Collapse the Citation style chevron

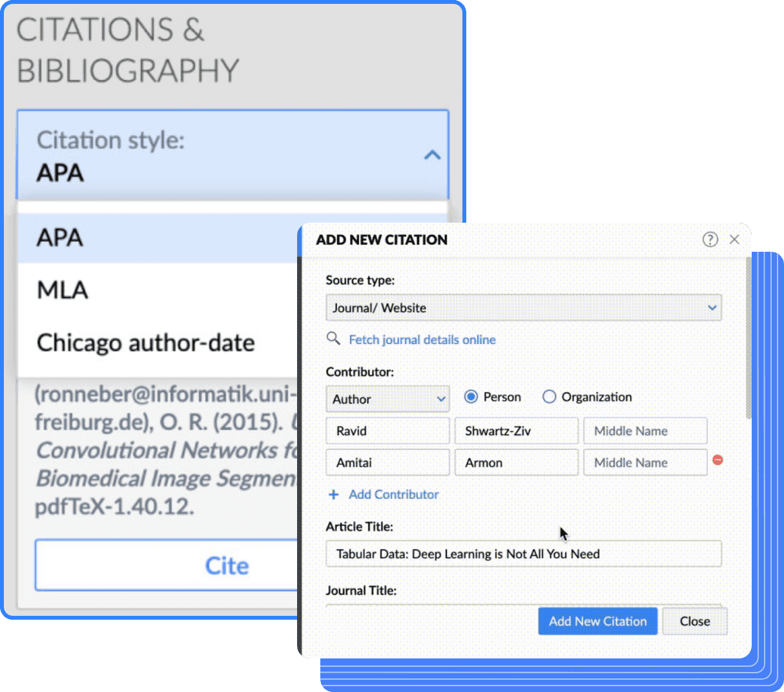pos(432,155)
